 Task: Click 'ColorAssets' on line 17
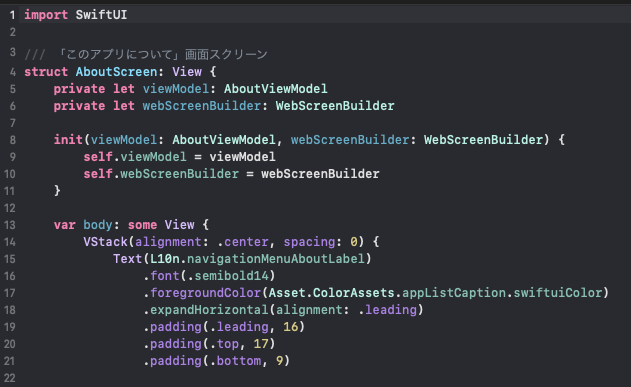click(354, 293)
